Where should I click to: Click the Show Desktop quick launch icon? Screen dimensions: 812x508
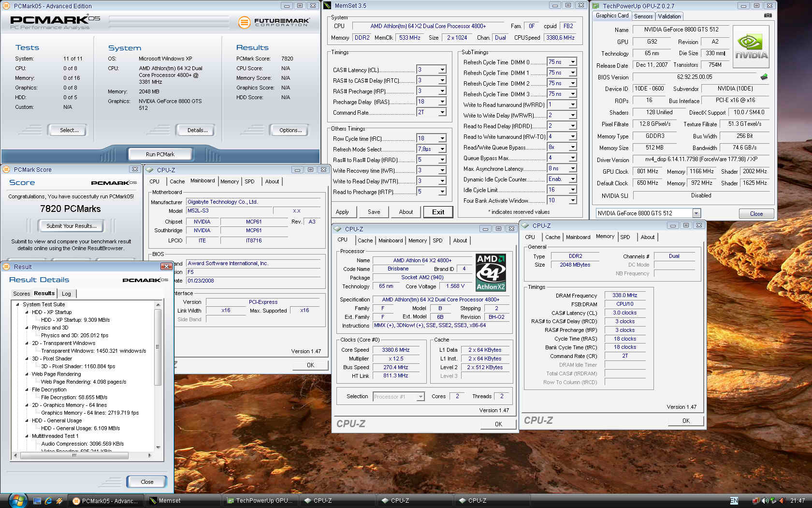tap(37, 501)
